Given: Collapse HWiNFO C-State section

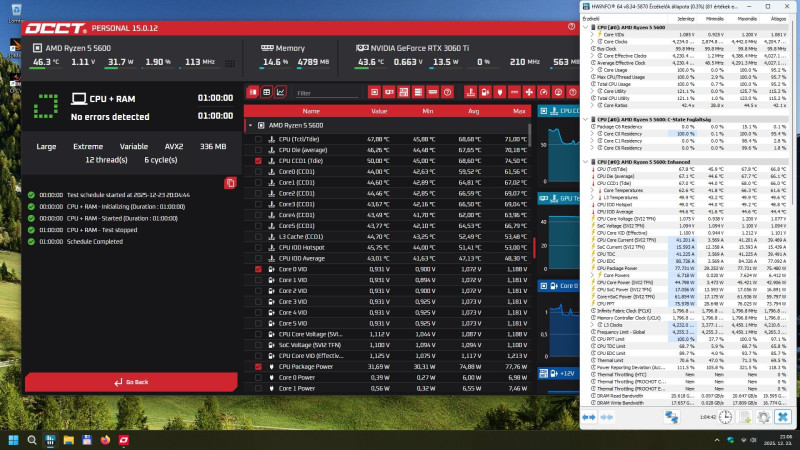Looking at the screenshot, I should coord(586,119).
